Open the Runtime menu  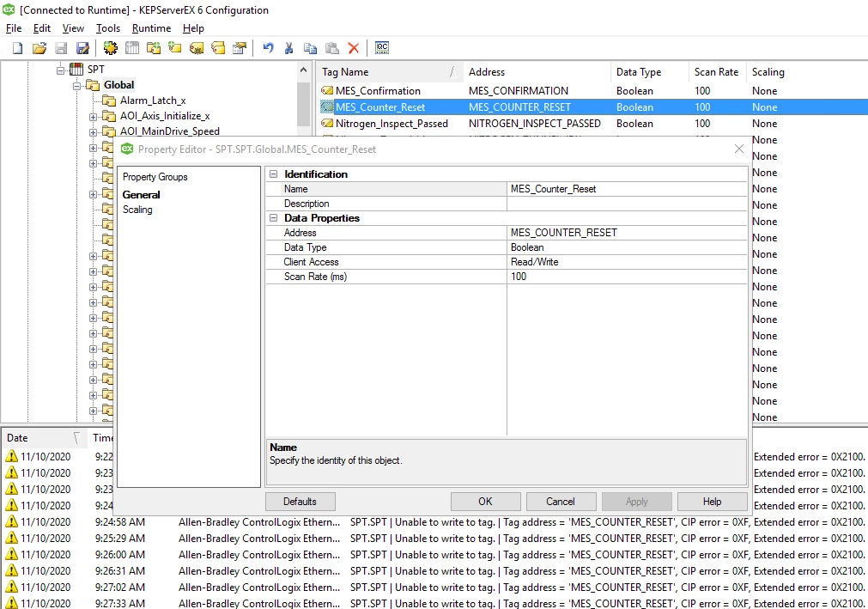point(151,28)
